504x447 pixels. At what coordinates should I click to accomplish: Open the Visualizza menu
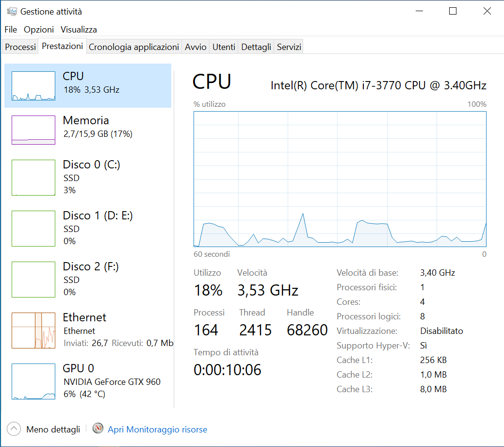[x=79, y=30]
